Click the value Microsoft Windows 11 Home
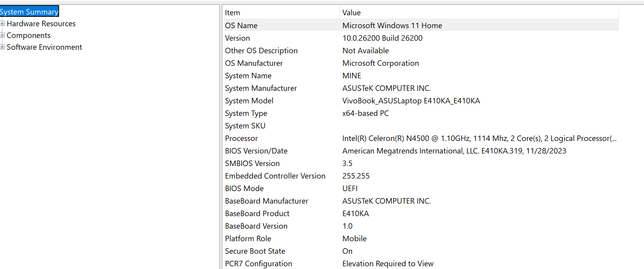 coord(392,25)
